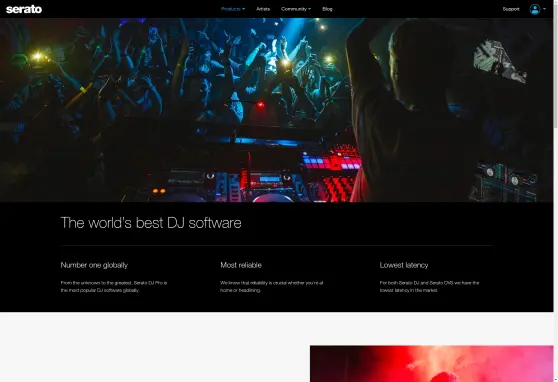Click the lowest latency description paragraph
Image resolution: width=558 pixels, height=382 pixels.
[429, 287]
